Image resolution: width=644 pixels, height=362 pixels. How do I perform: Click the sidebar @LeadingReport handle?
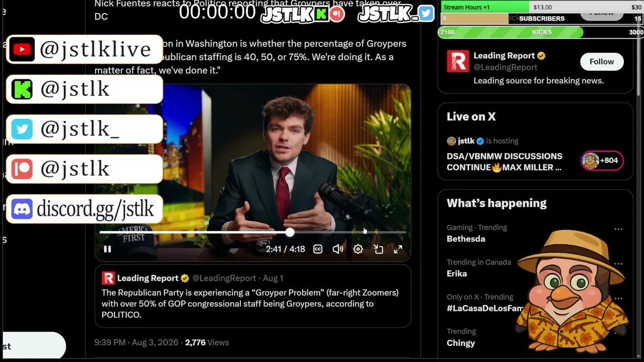[x=505, y=67]
